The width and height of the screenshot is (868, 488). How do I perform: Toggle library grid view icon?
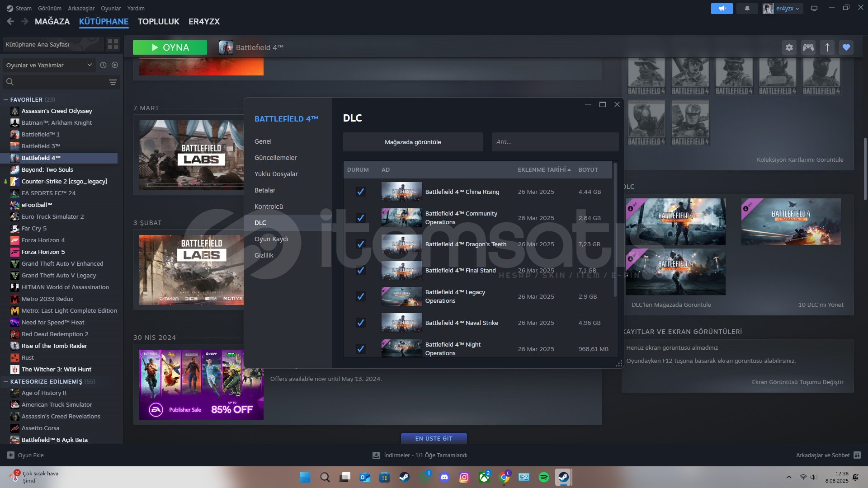tap(113, 44)
